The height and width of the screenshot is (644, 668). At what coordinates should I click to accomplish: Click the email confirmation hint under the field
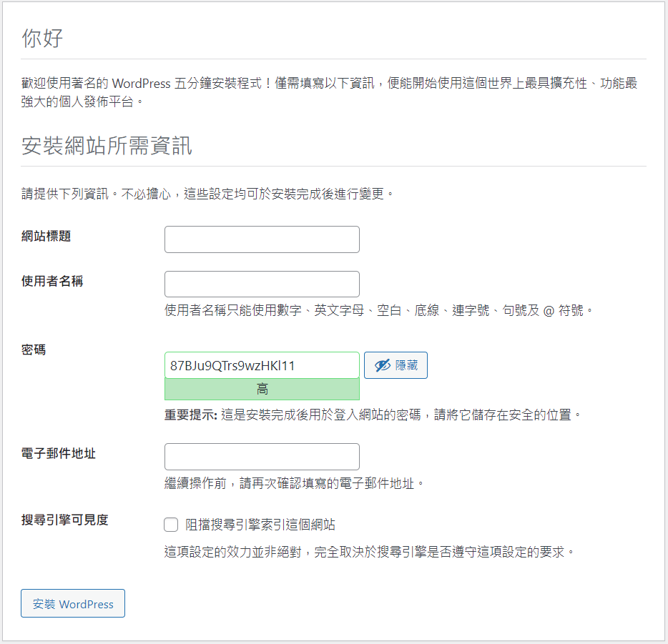[x=294, y=483]
